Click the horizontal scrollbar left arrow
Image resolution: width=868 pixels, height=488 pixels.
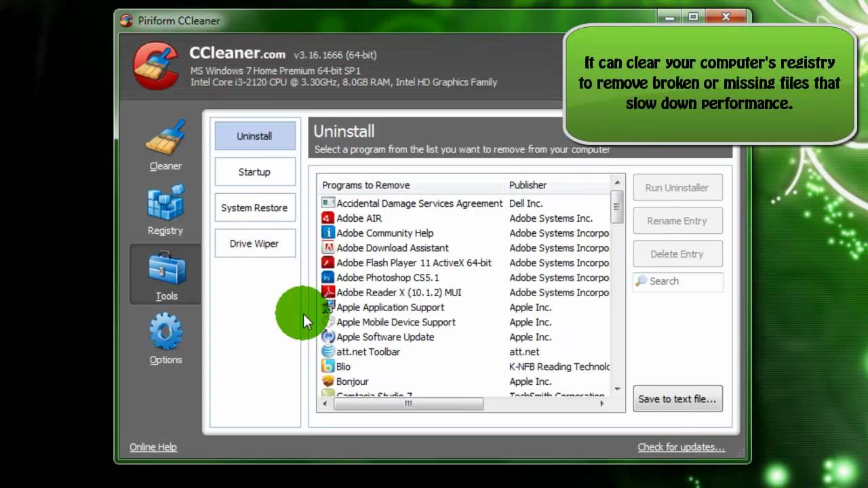325,403
